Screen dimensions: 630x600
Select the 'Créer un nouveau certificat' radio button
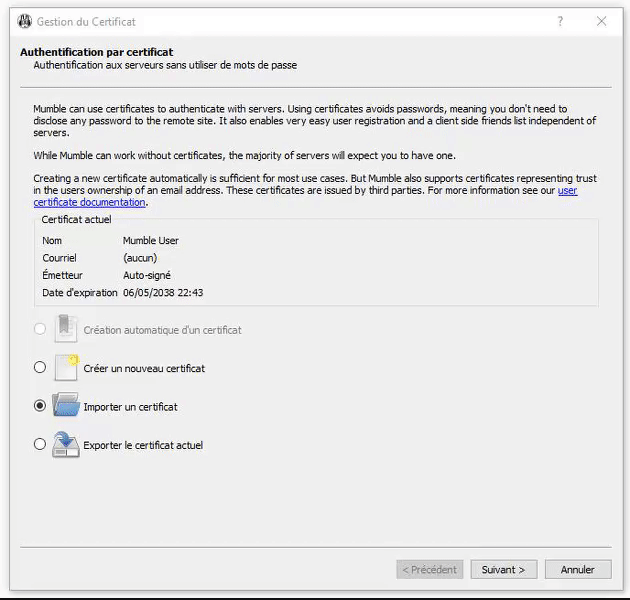tap(40, 367)
